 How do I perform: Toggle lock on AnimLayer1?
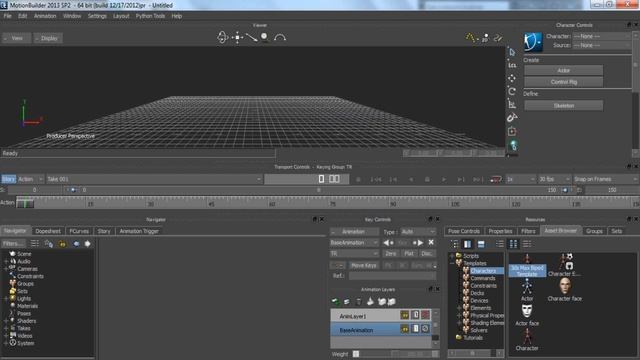pyautogui.click(x=415, y=315)
